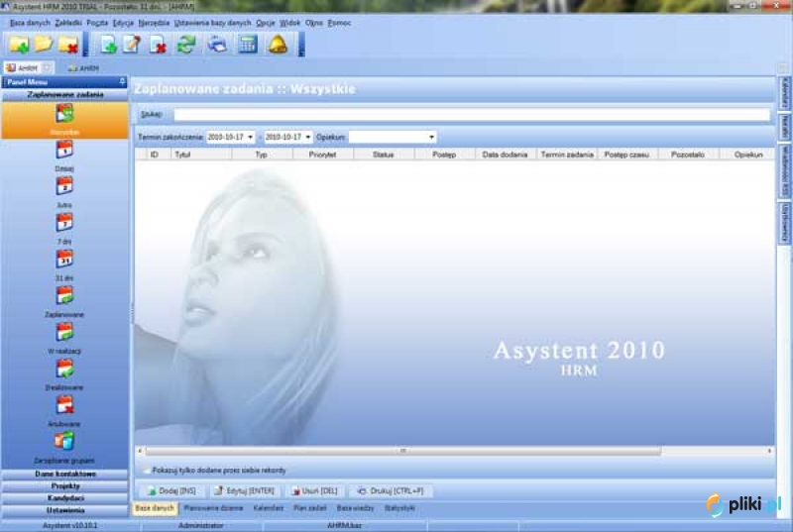Click the Edytuj [ENTER] button

[x=244, y=490]
